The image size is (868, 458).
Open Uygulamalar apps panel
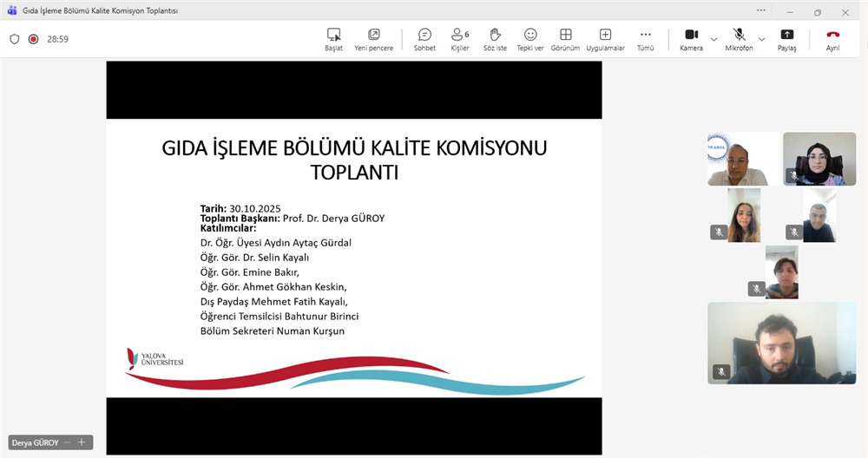pos(605,39)
